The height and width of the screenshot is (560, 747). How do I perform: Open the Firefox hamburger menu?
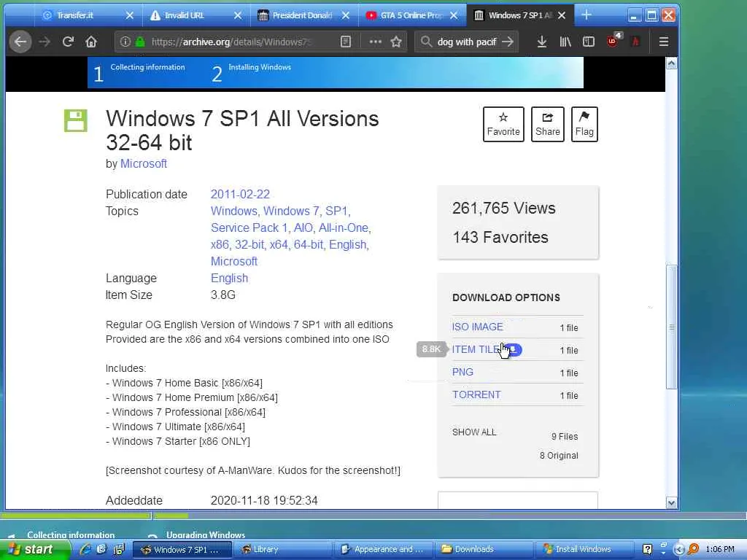click(664, 42)
